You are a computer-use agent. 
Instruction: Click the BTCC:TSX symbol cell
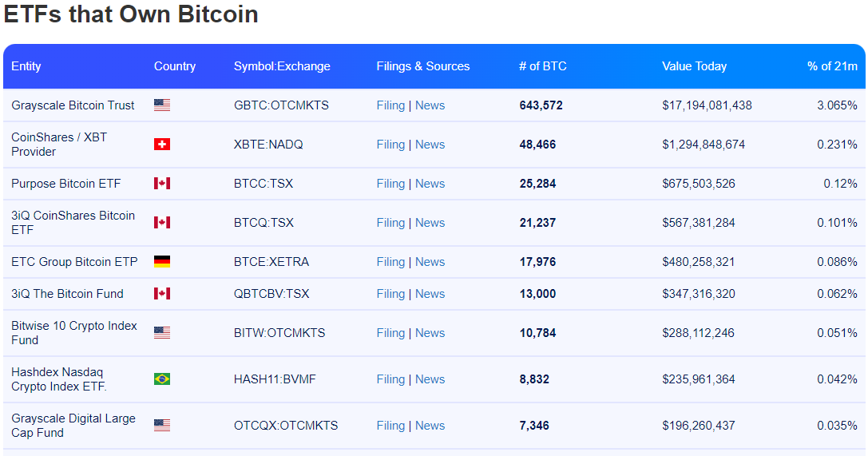click(264, 184)
